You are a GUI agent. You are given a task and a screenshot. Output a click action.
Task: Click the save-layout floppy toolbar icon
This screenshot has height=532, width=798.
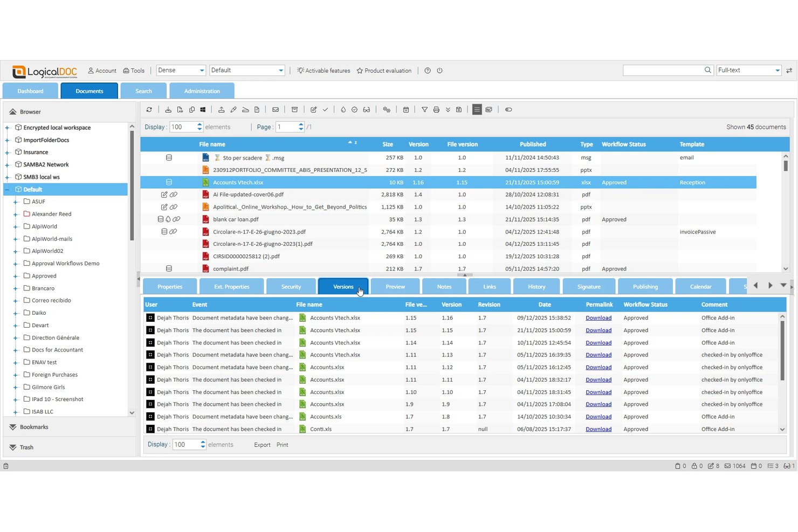click(459, 109)
